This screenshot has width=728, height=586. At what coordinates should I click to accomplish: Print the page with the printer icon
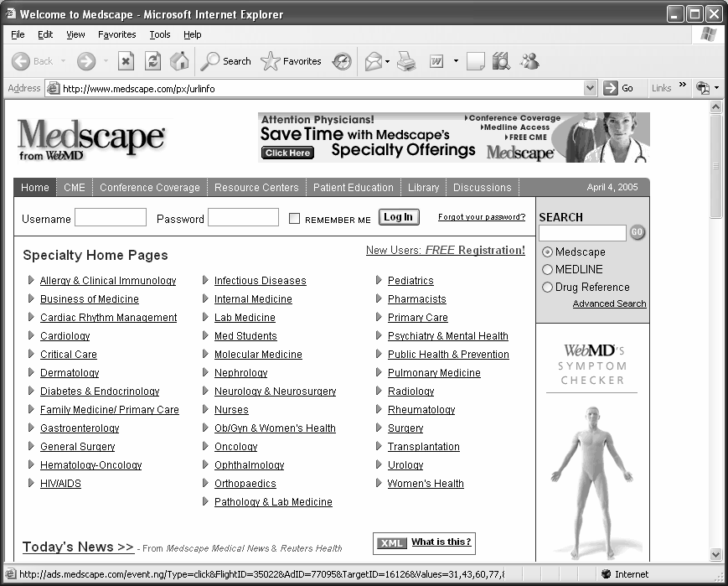pos(406,61)
